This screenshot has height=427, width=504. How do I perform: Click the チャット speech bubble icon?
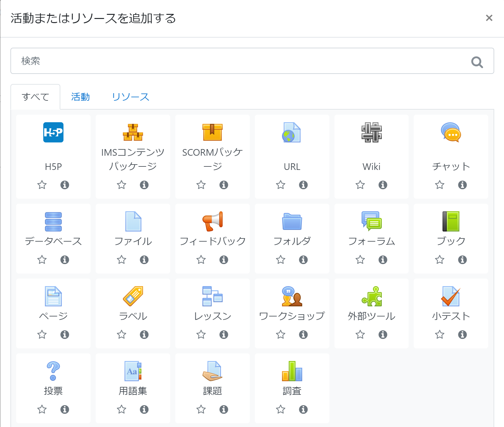pos(451,132)
